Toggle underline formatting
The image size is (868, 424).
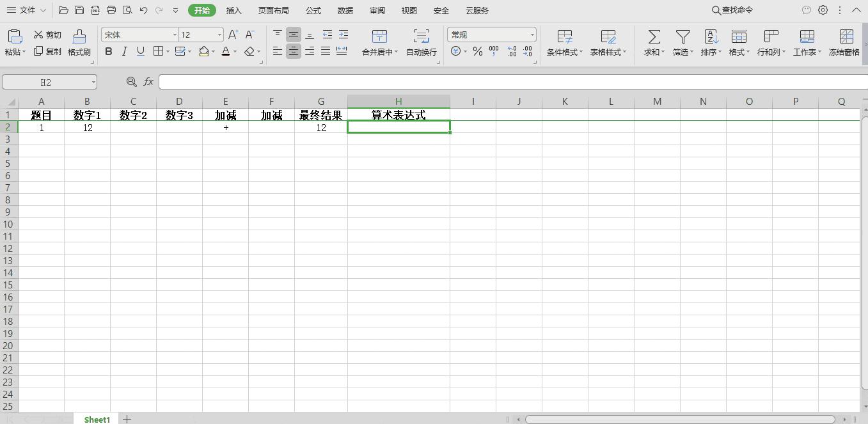[x=139, y=52]
